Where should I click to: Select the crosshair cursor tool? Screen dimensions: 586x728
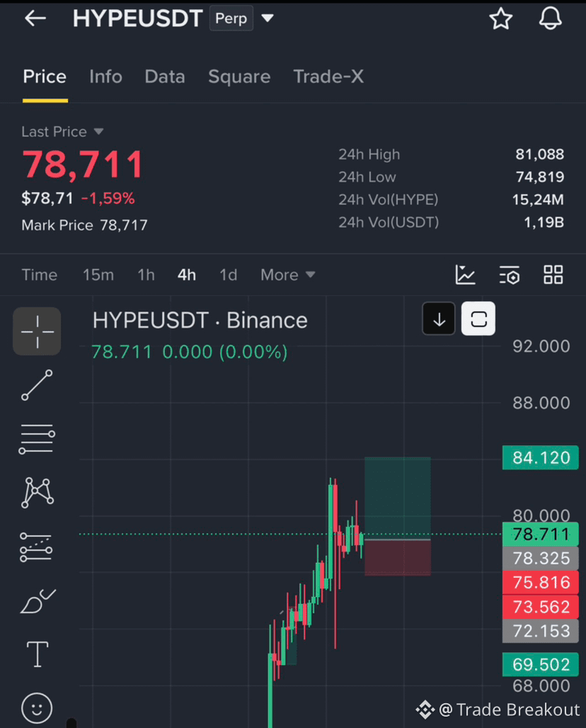pos(37,331)
